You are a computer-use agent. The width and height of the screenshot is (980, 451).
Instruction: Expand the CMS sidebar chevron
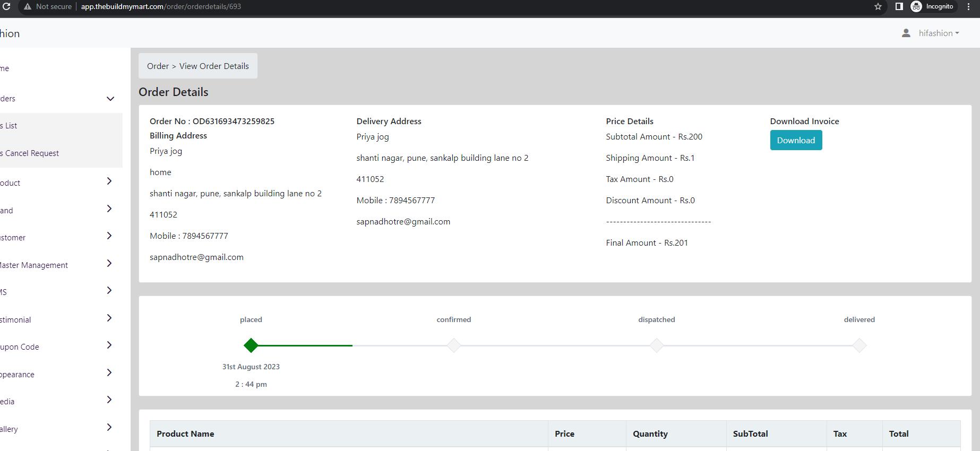109,290
